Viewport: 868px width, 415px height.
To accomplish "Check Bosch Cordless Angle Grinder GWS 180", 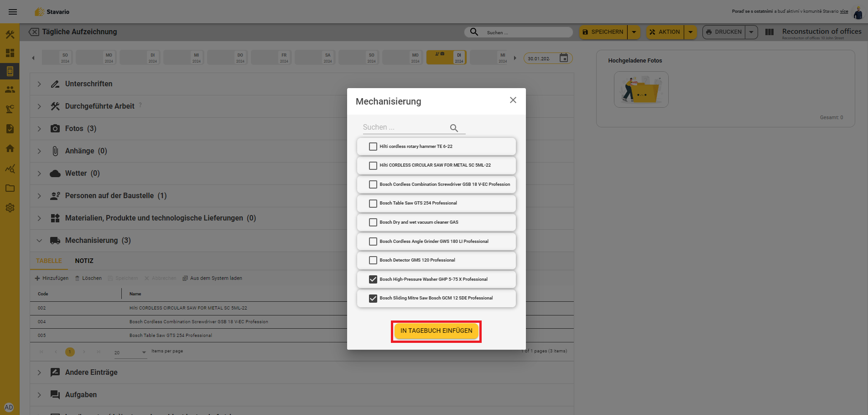I will pyautogui.click(x=373, y=242).
